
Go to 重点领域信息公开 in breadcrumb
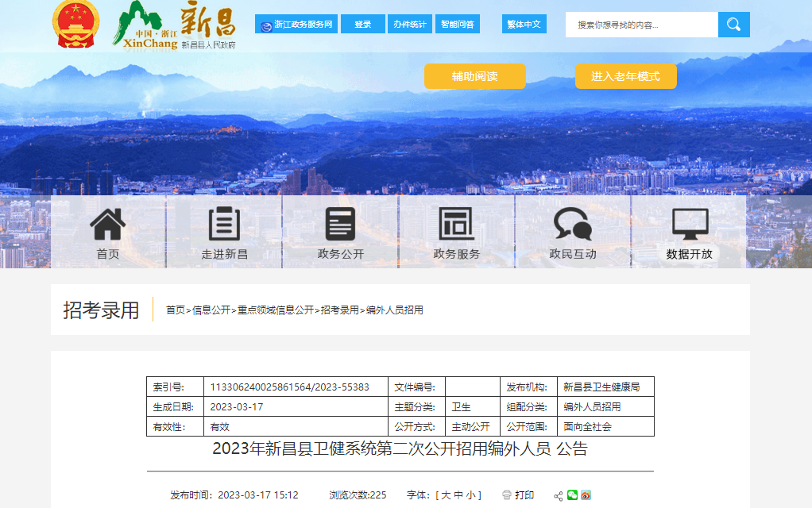coord(276,310)
